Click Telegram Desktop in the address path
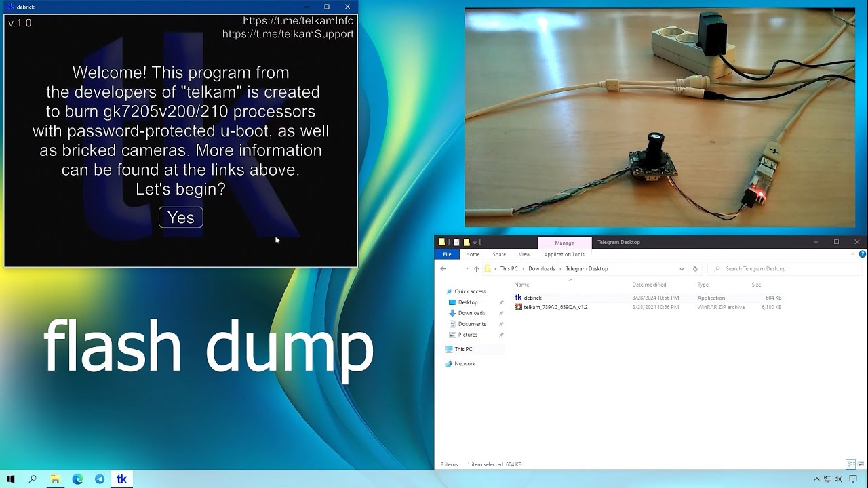 587,269
